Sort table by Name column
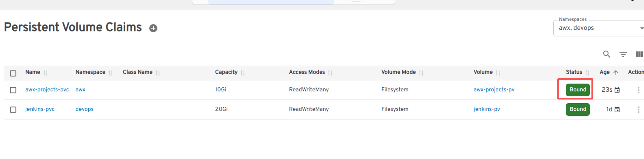Image resolution: width=644 pixels, height=159 pixels. [x=33, y=72]
